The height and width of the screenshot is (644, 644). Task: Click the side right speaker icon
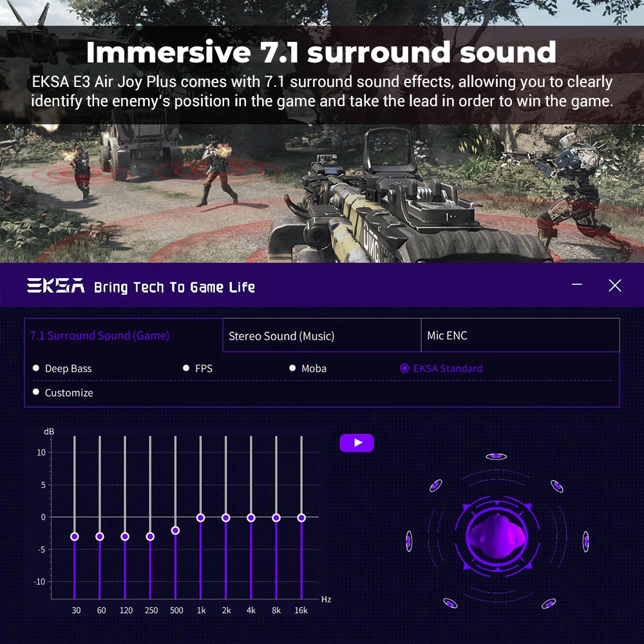[x=586, y=542]
